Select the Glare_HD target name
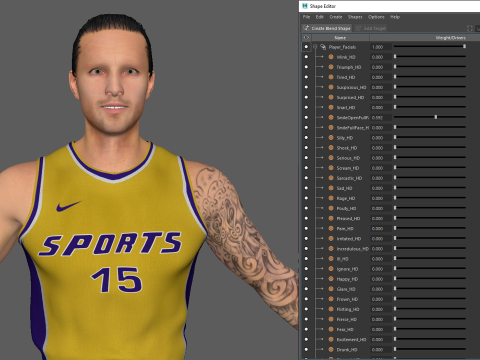The image size is (480, 360). point(346,289)
